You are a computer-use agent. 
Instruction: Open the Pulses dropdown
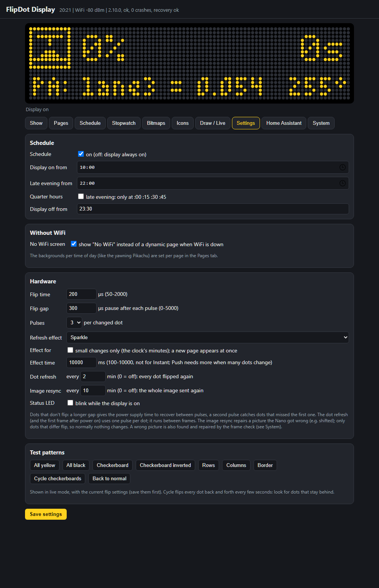pos(74,322)
